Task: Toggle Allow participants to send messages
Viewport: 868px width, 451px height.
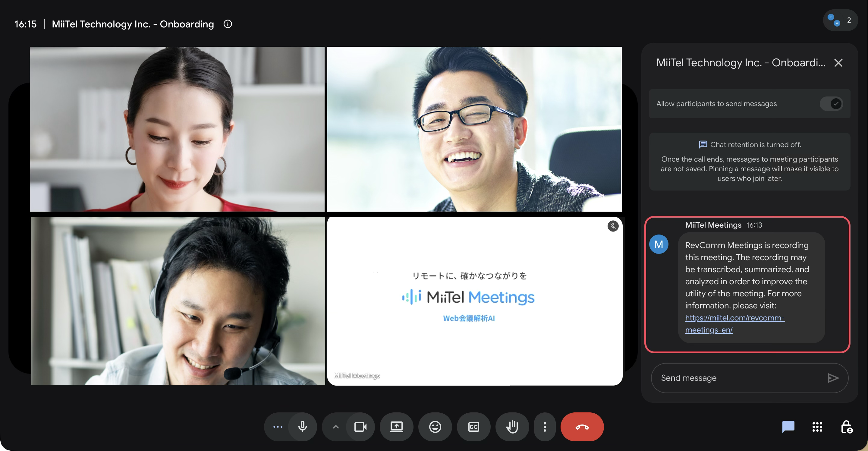Action: coord(831,104)
